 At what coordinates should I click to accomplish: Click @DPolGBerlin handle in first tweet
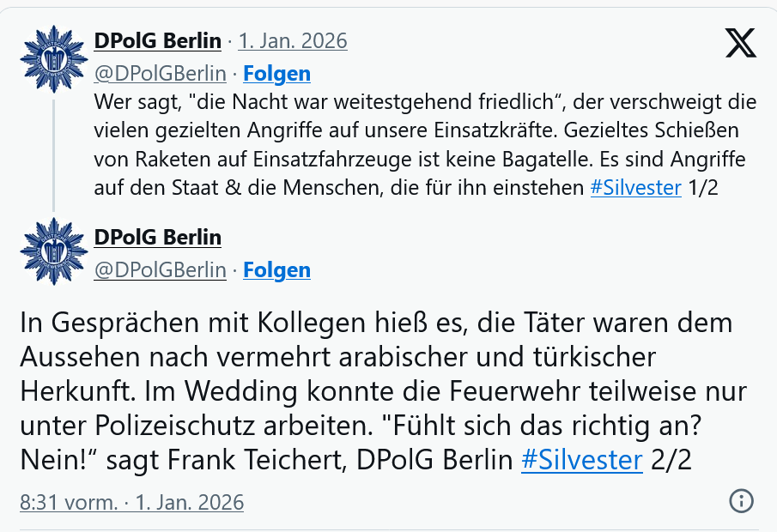pyautogui.click(x=160, y=73)
